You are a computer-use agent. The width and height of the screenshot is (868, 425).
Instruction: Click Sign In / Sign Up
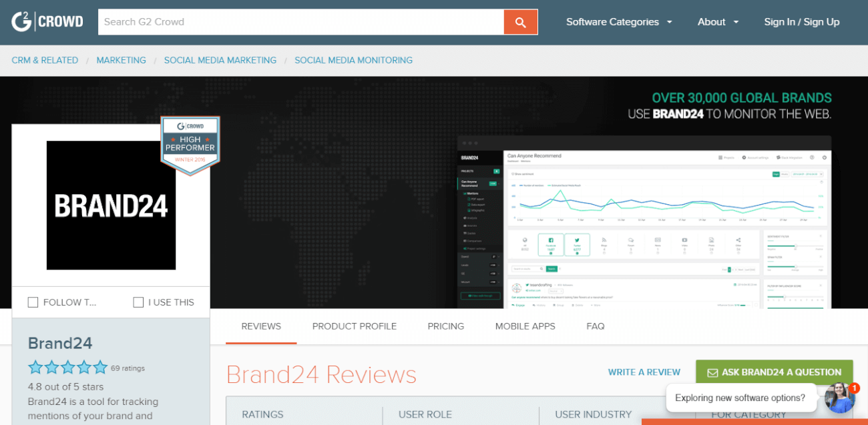point(801,21)
